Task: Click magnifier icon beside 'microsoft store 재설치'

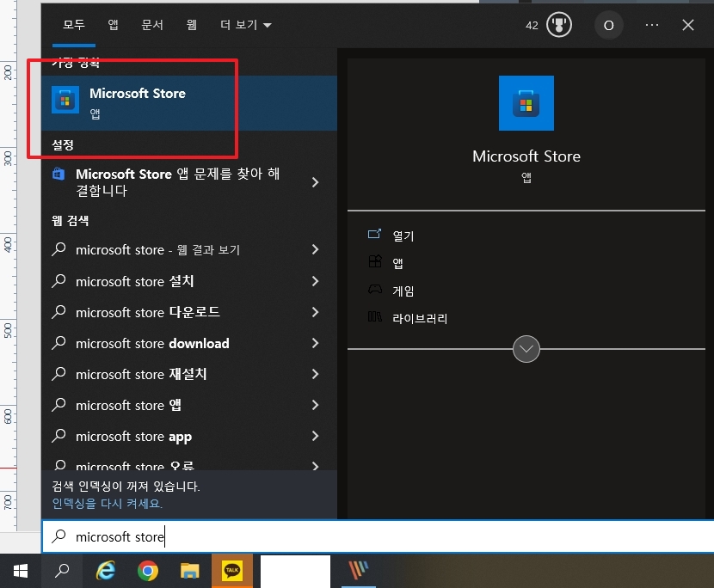Action: click(x=58, y=374)
